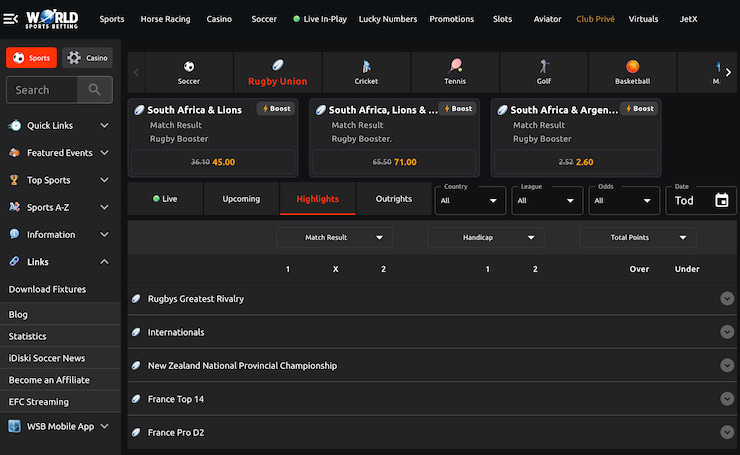Open Promotions in top menu
The width and height of the screenshot is (740, 455).
[x=452, y=19]
